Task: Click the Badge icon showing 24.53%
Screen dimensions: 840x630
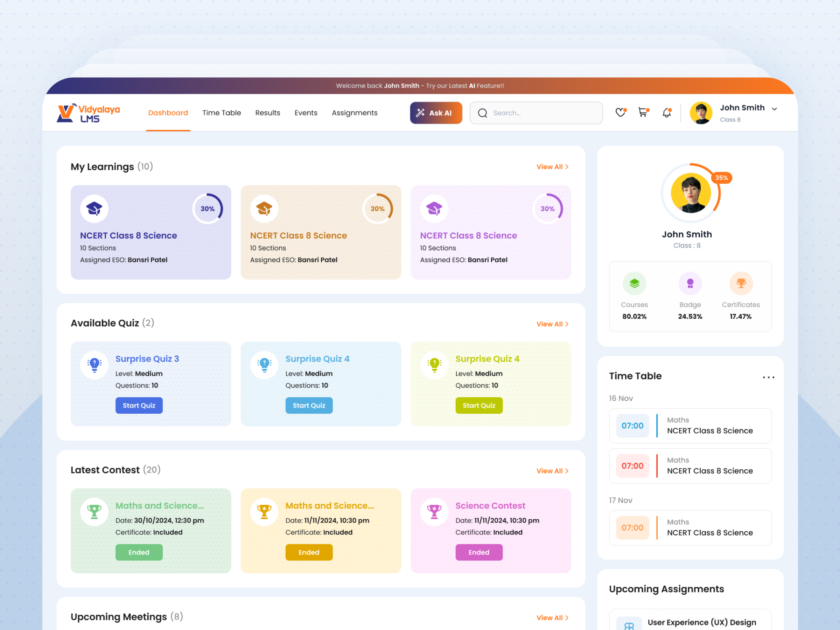Action: click(690, 283)
